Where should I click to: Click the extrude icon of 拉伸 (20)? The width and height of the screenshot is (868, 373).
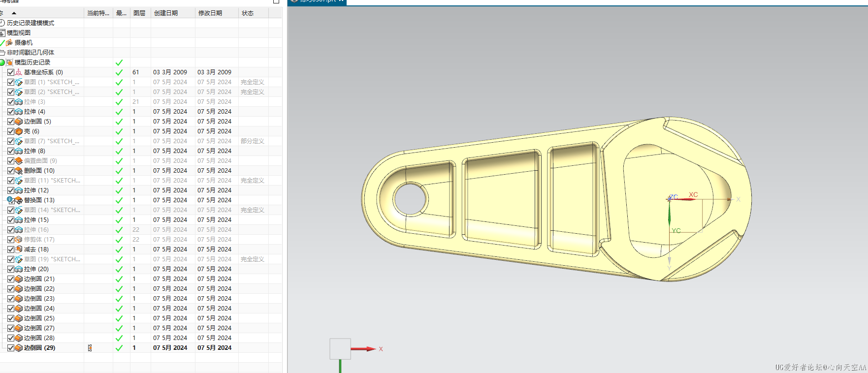pos(19,269)
